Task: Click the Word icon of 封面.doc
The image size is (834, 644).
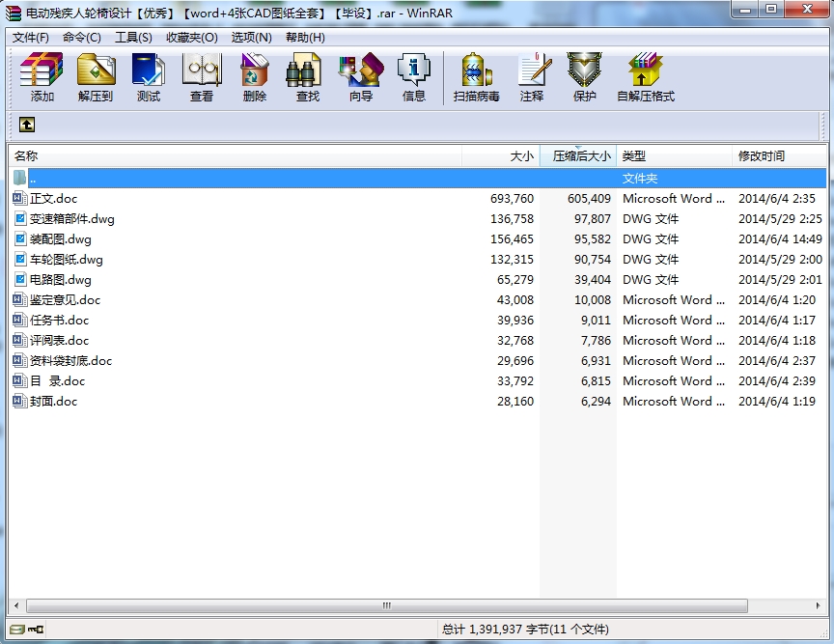Action: (x=20, y=401)
